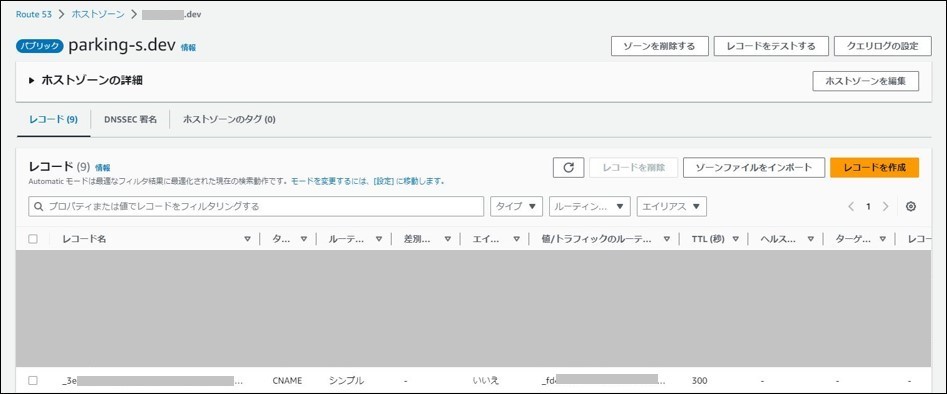This screenshot has height=394, width=947.
Task: Switch to ホストゾーンのタグ (0) tab
Action: coord(229,120)
